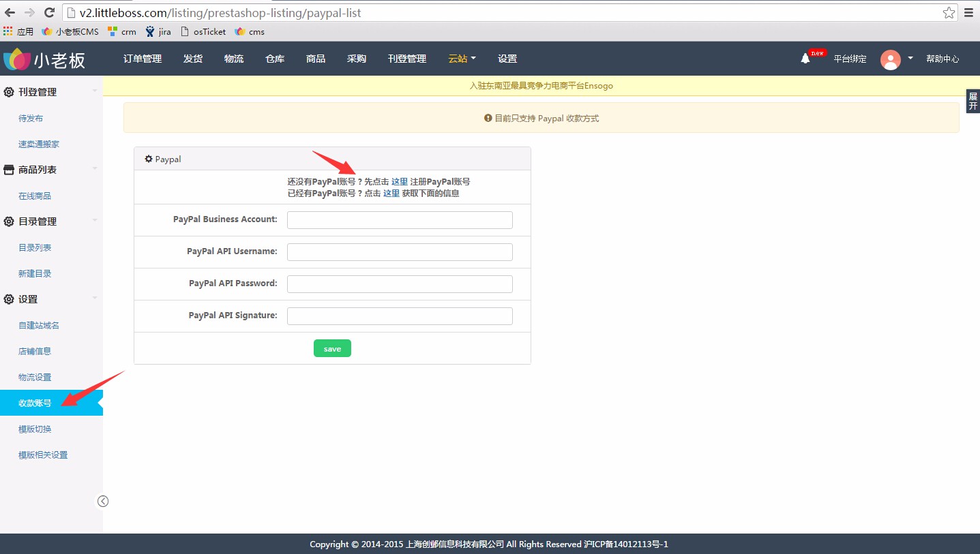The width and height of the screenshot is (980, 554).
Task: Collapse the sidebar with the circle arrow
Action: (x=103, y=502)
